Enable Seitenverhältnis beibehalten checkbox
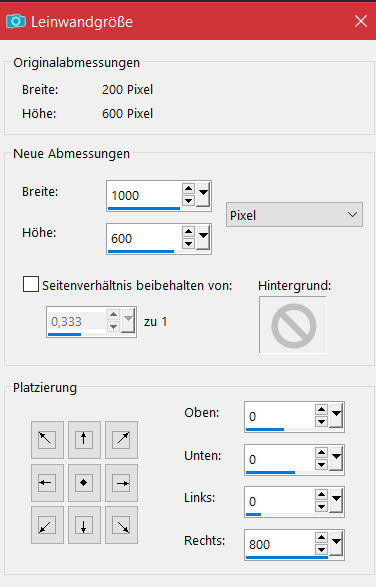The width and height of the screenshot is (376, 587). [x=31, y=284]
